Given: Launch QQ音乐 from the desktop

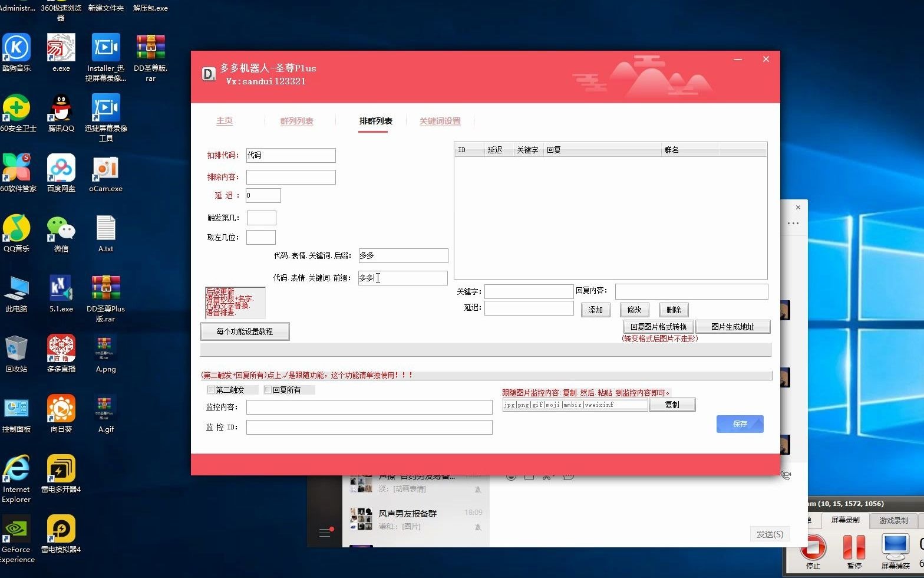Looking at the screenshot, I should [16, 233].
